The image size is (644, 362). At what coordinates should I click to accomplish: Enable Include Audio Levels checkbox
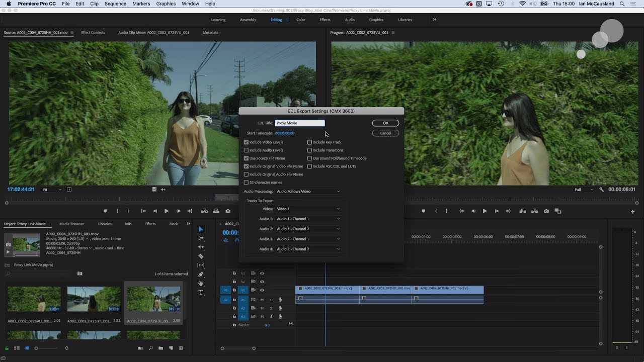(246, 150)
